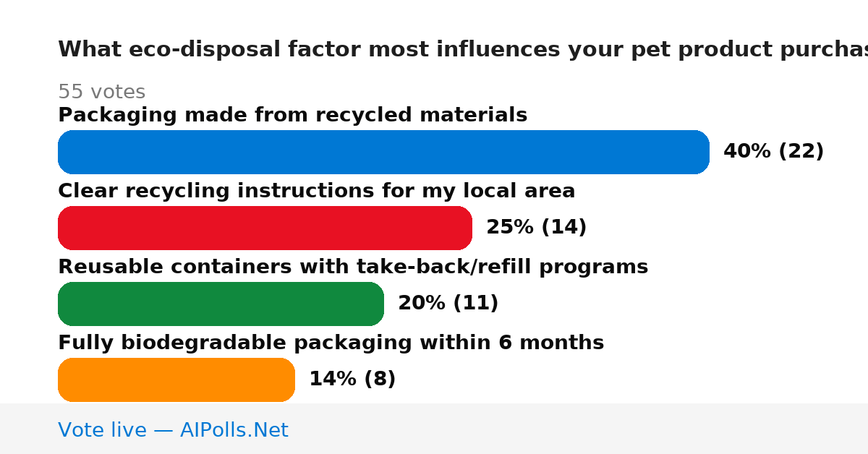This screenshot has height=454, width=868.
Task: Click the green reusable containers bar
Action: [x=221, y=304]
